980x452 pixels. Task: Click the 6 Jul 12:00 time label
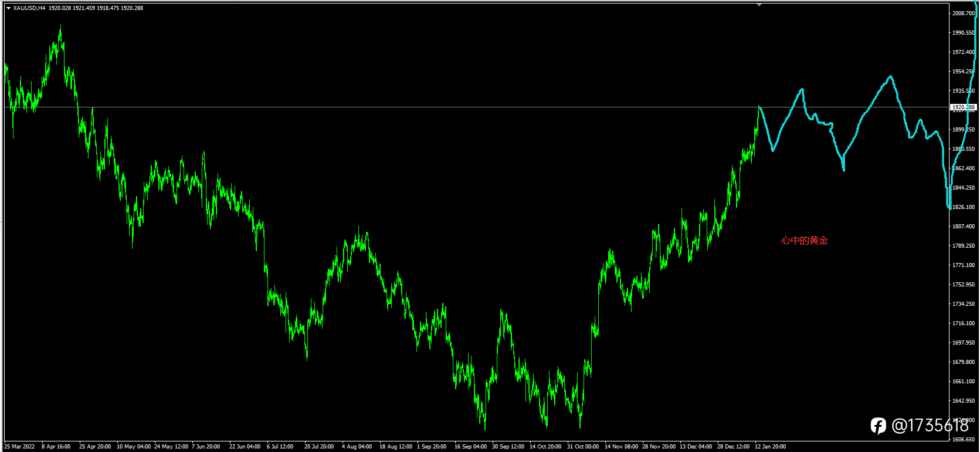click(280, 447)
